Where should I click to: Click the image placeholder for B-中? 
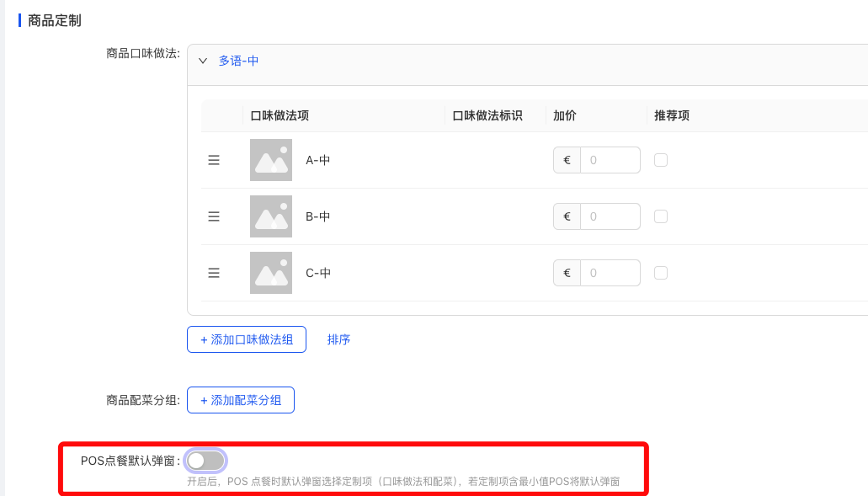tap(271, 216)
